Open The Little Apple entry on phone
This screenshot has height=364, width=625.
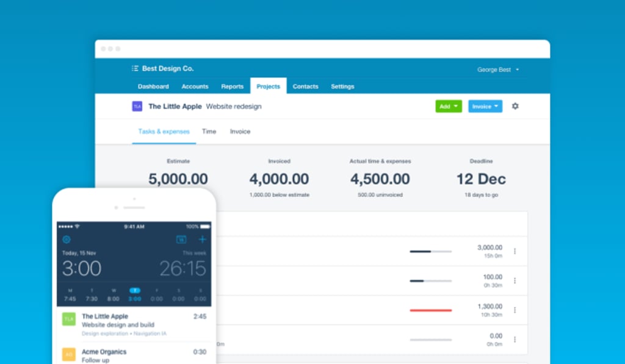point(134,324)
